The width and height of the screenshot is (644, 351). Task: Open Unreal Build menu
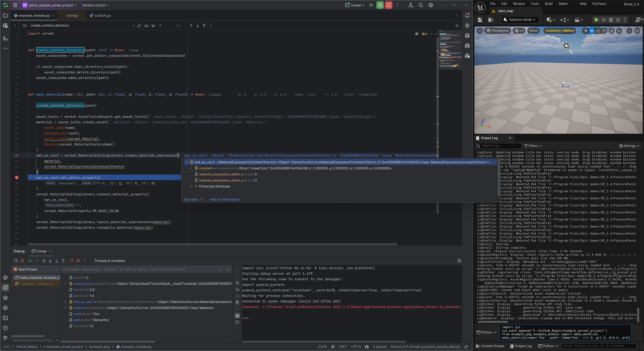(549, 4)
